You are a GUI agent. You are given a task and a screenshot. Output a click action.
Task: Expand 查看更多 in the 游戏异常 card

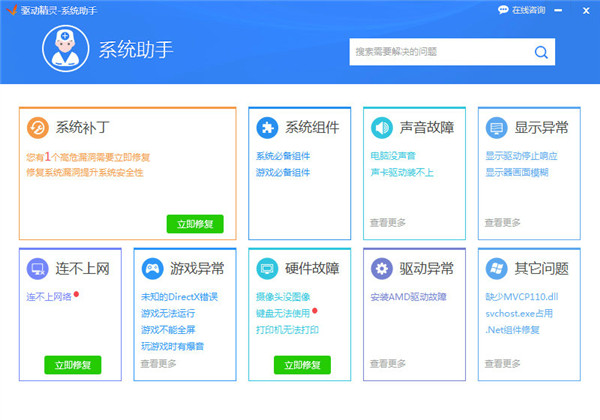pos(159,363)
